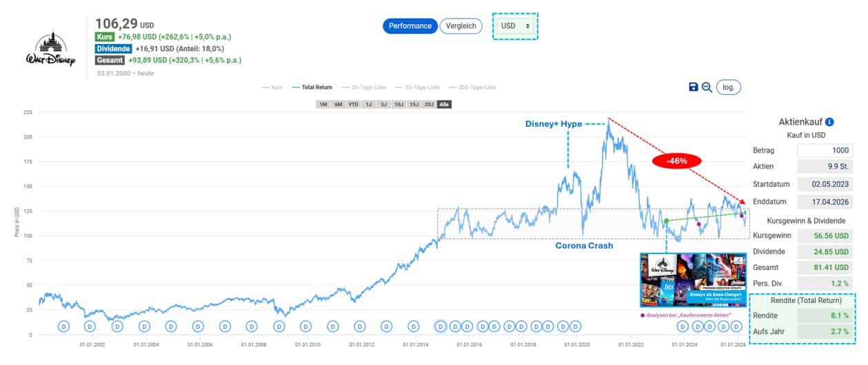Screen dimensions: 868x365
Task: Click the save chart floppy disk icon
Action: point(694,87)
